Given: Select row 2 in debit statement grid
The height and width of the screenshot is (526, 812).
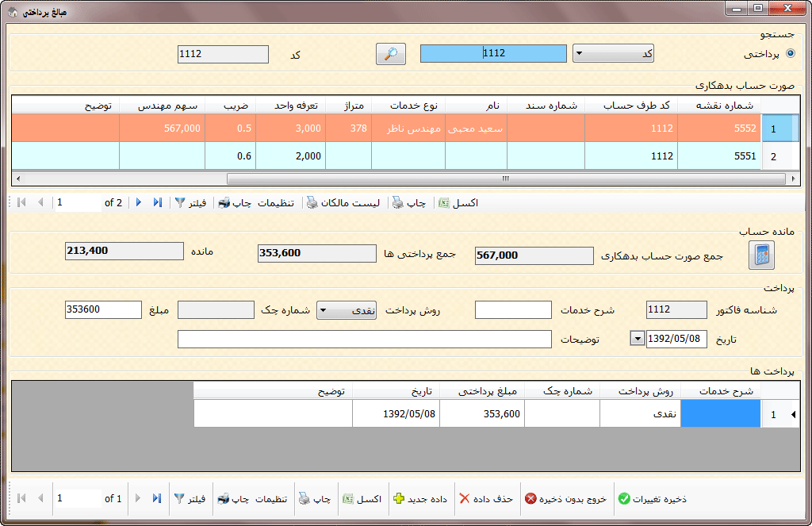Looking at the screenshot, I should coord(773,156).
